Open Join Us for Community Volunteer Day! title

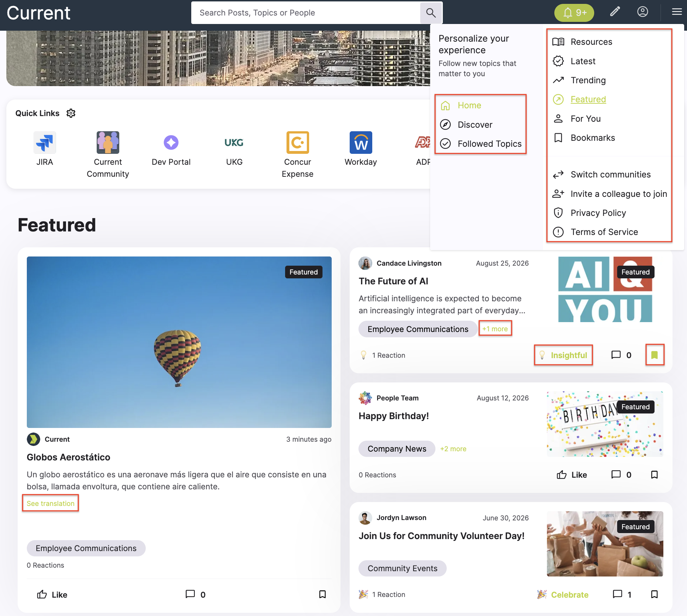[441, 536]
